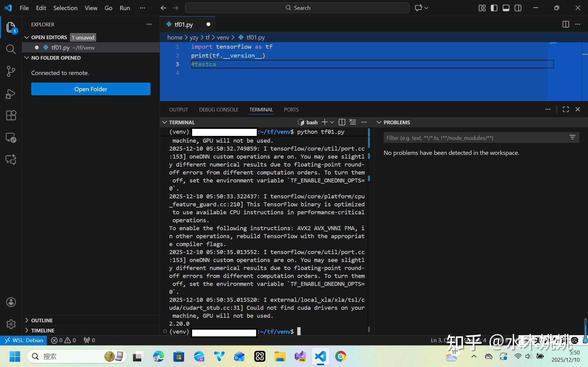Create a new terminal with the plus icon

pos(325,122)
